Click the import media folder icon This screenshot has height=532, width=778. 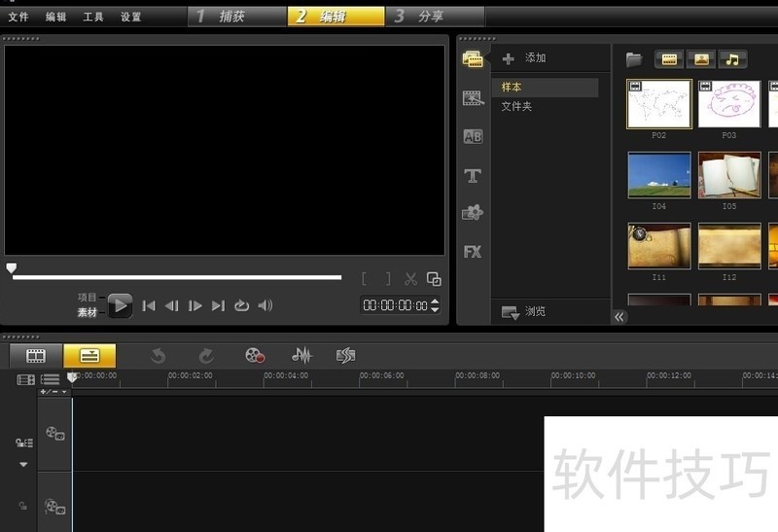point(634,59)
